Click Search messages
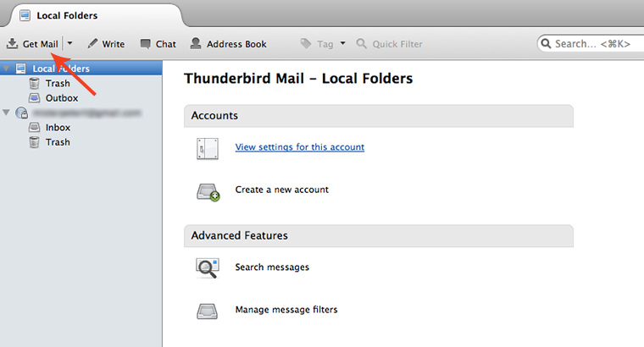This screenshot has height=347, width=644. [272, 267]
